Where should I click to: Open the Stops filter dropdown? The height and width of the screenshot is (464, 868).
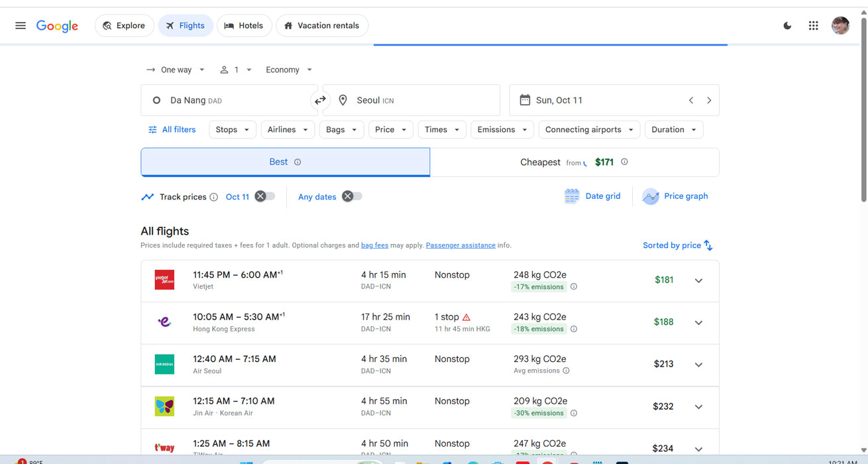(233, 129)
